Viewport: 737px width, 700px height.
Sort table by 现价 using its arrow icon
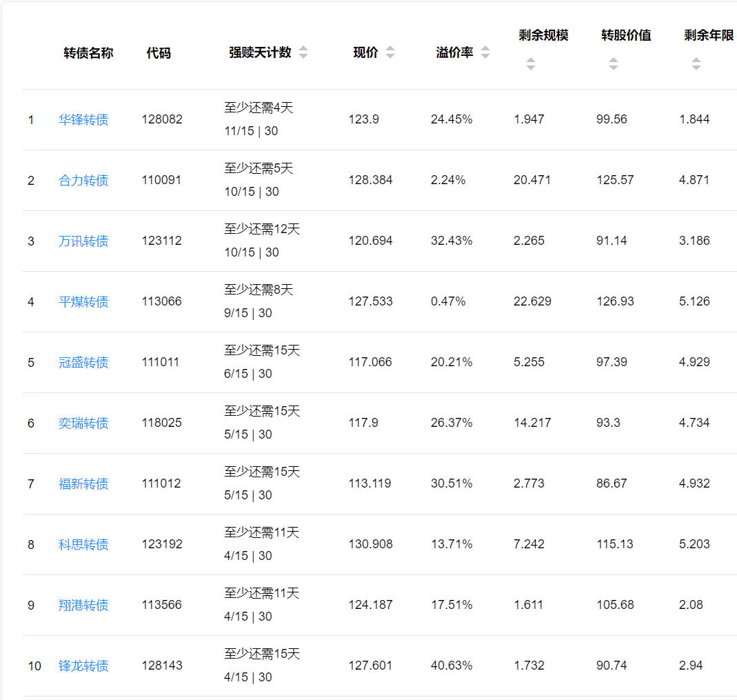coord(390,53)
